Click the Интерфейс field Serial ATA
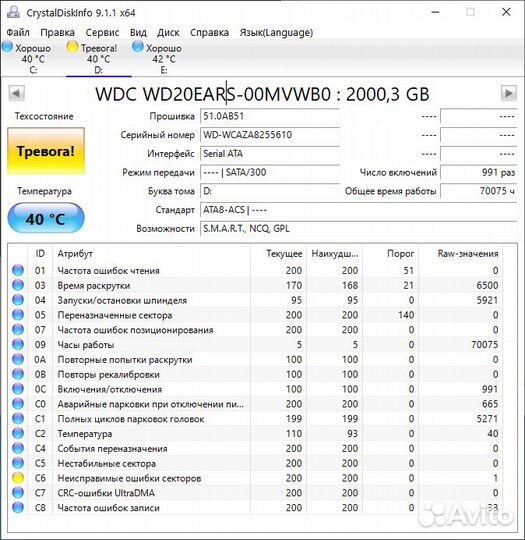525x540 pixels. (270, 154)
